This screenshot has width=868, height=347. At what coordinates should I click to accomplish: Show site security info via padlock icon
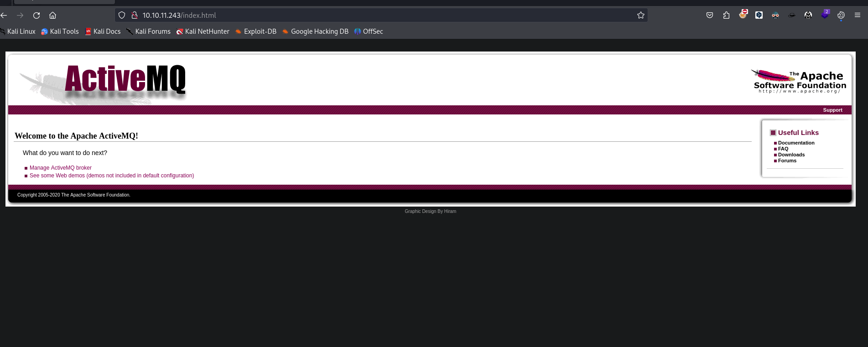coord(135,16)
